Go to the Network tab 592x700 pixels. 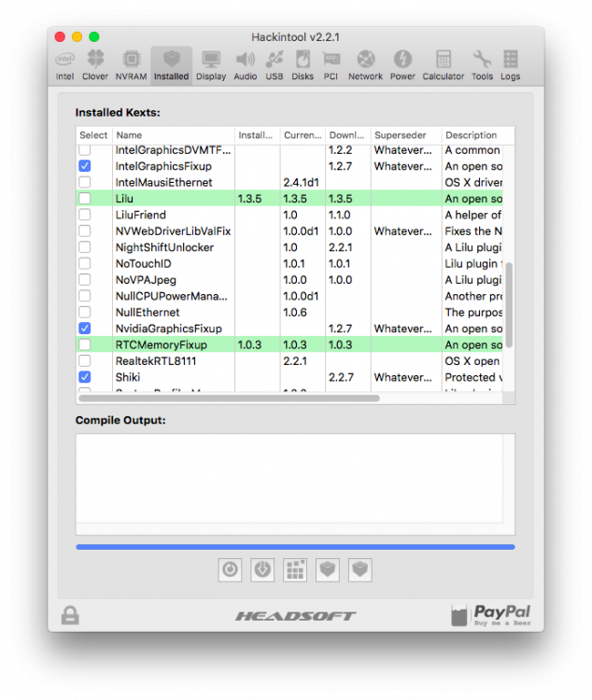365,65
